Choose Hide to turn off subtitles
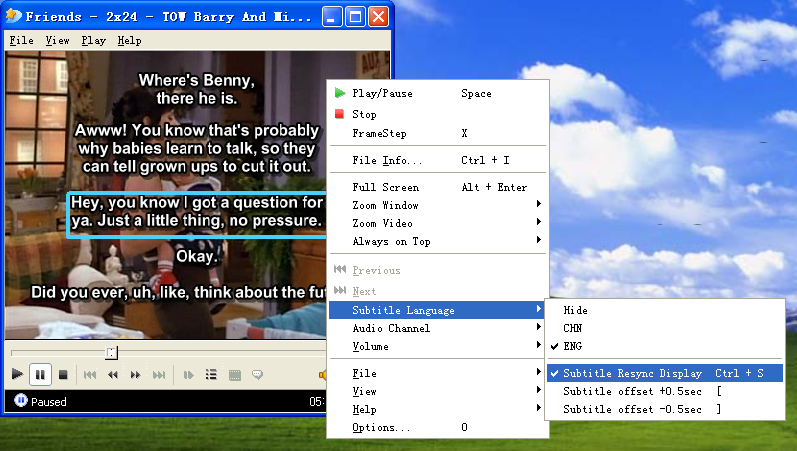Image resolution: width=797 pixels, height=451 pixels. [x=665, y=310]
